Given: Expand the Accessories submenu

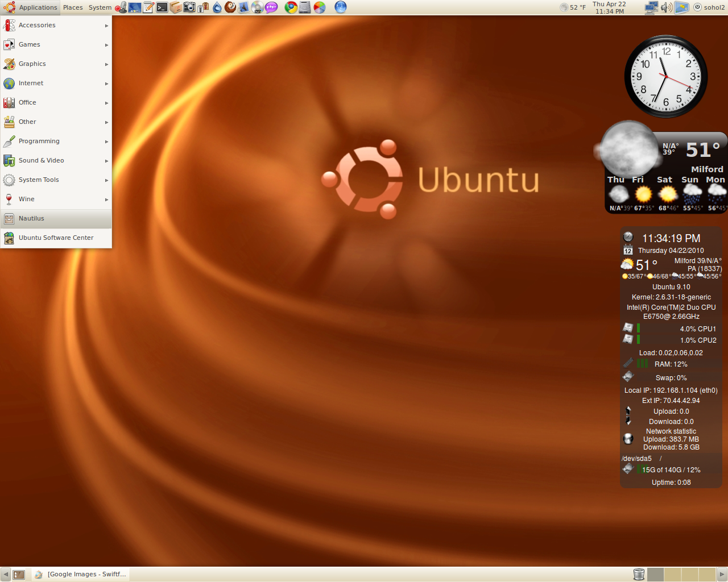Looking at the screenshot, I should 56,25.
